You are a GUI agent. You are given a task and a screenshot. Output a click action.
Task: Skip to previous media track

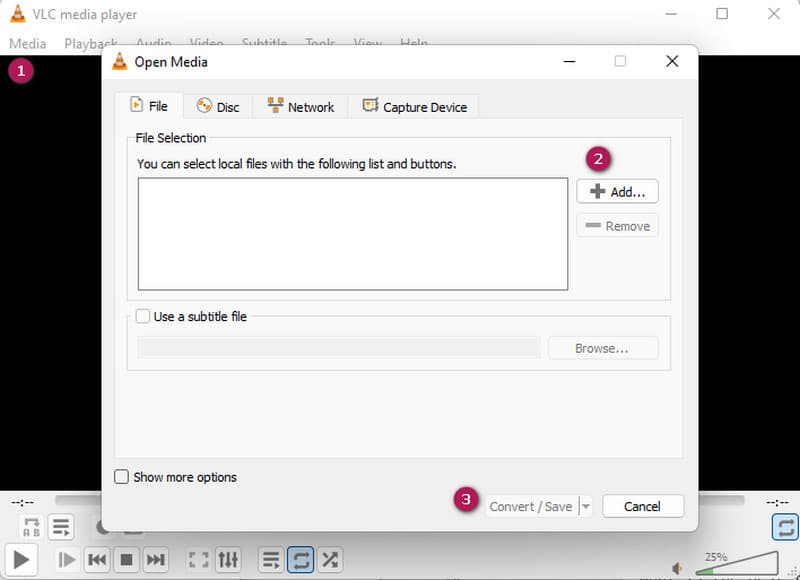[x=96, y=560]
